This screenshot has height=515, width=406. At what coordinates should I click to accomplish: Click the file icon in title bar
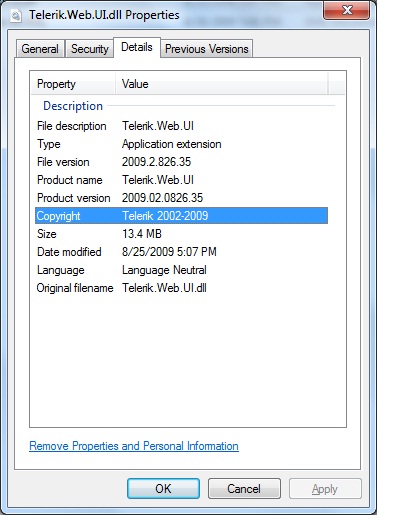point(16,15)
